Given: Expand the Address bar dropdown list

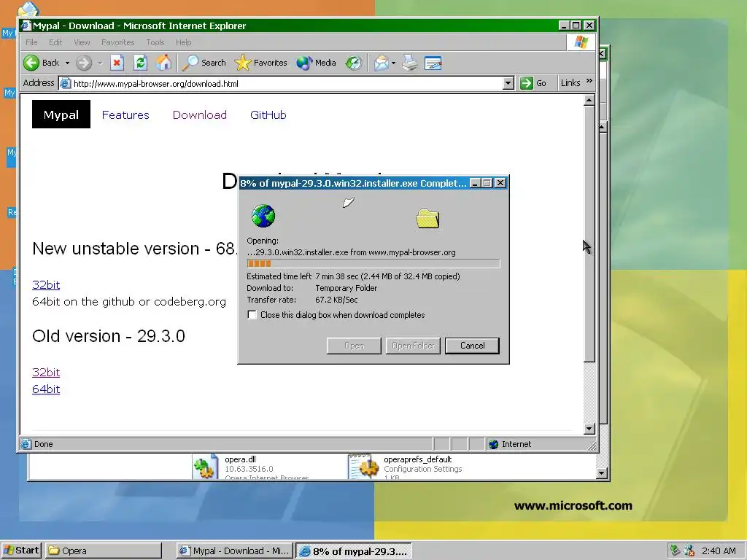Looking at the screenshot, I should pyautogui.click(x=508, y=83).
